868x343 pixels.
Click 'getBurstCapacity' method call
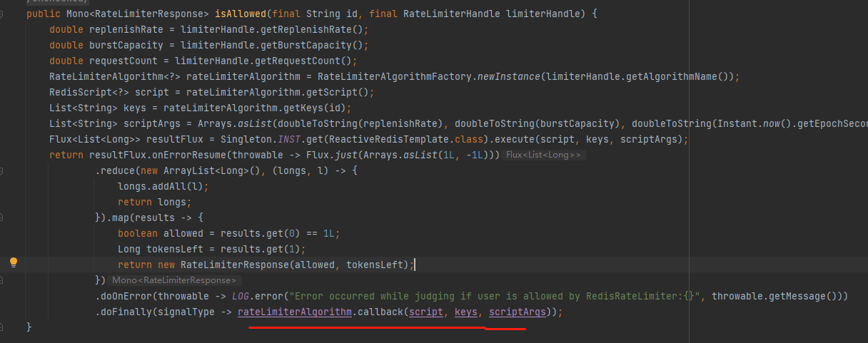click(306, 45)
